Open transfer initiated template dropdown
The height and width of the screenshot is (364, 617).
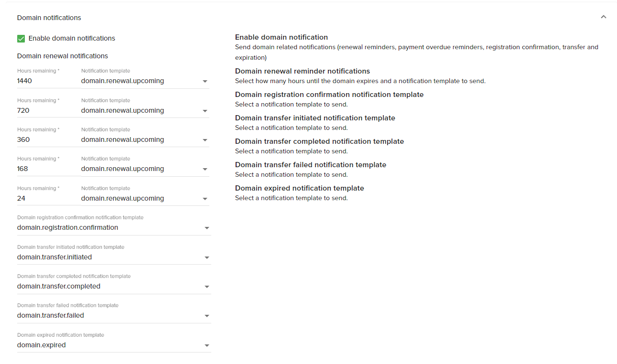point(114,257)
